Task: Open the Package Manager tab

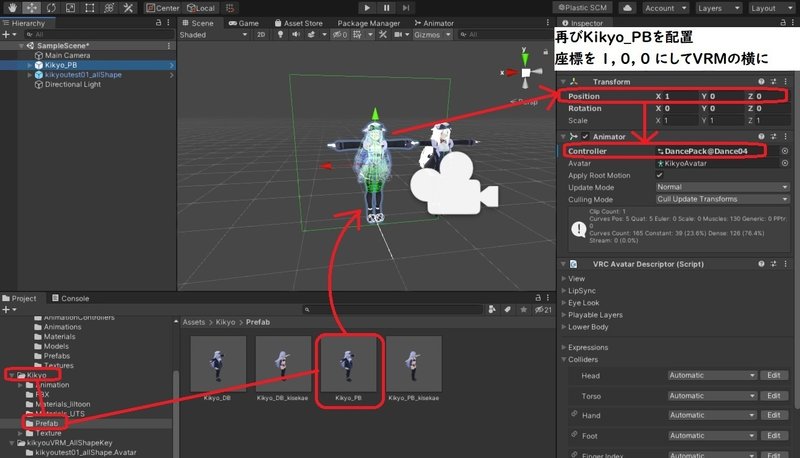Action: [368, 23]
